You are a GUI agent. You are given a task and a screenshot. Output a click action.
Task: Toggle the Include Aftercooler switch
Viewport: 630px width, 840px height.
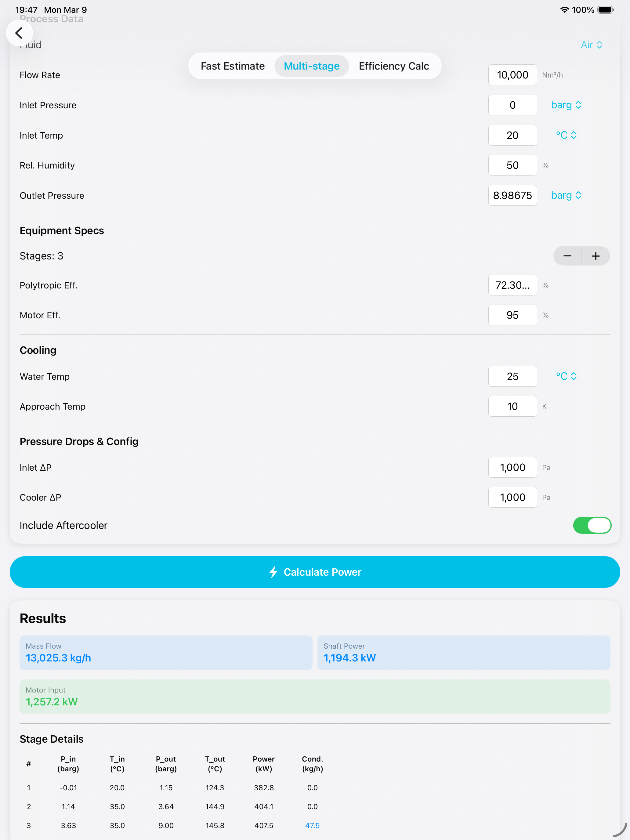tap(592, 525)
